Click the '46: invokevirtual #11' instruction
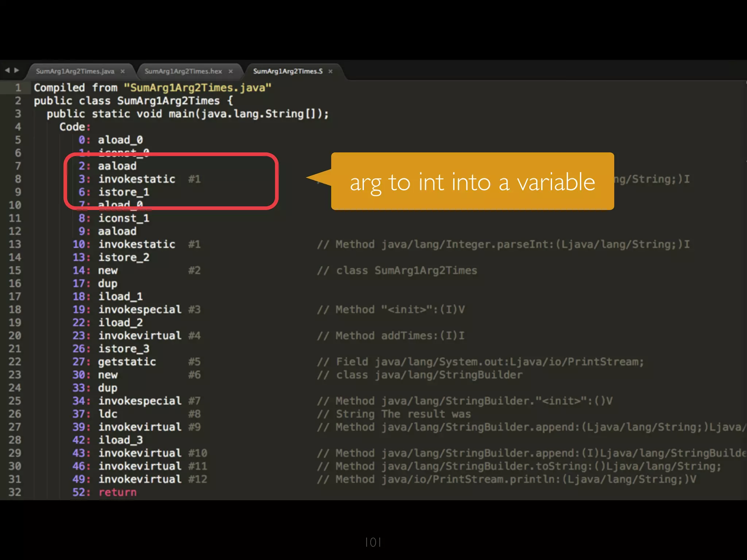This screenshot has width=747, height=560. click(x=140, y=466)
